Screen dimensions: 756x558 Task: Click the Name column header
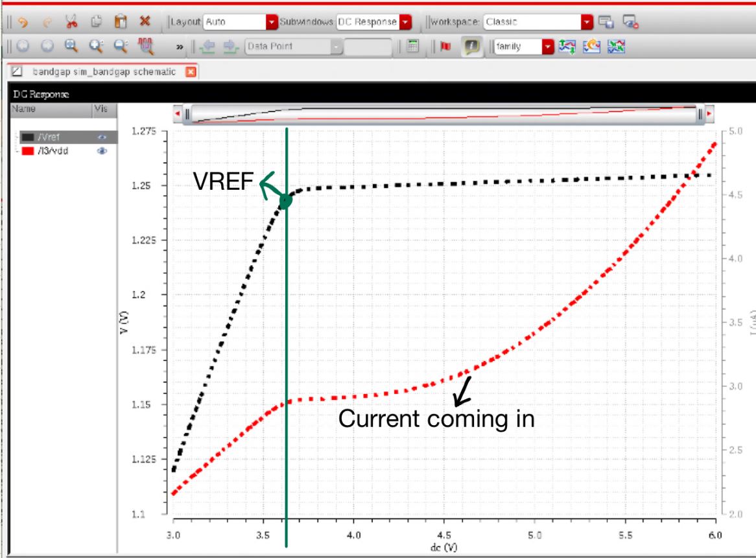click(51, 110)
